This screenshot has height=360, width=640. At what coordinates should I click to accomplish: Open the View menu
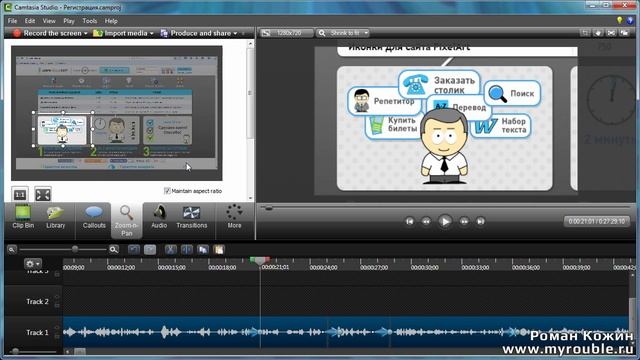(49, 21)
